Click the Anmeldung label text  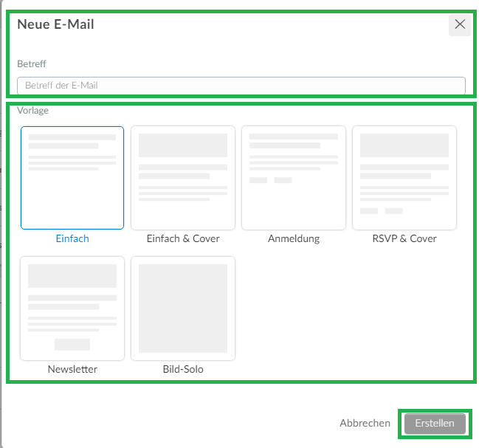[294, 238]
